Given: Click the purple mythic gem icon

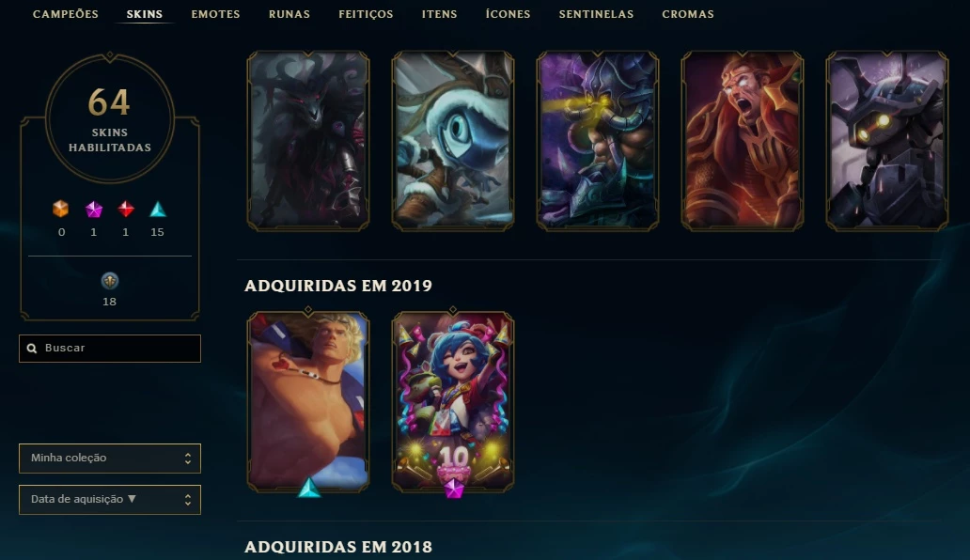Looking at the screenshot, I should 93,210.
